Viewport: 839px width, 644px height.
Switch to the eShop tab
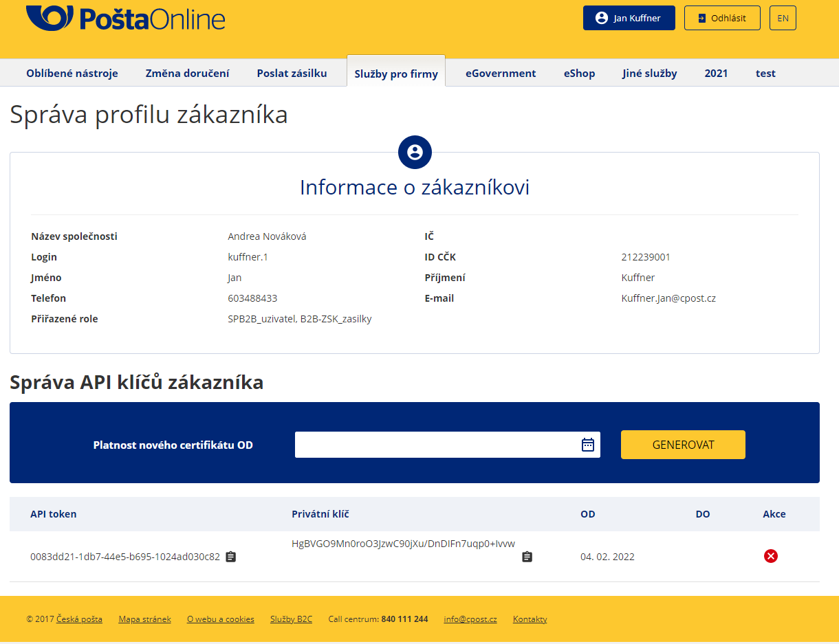click(x=580, y=74)
